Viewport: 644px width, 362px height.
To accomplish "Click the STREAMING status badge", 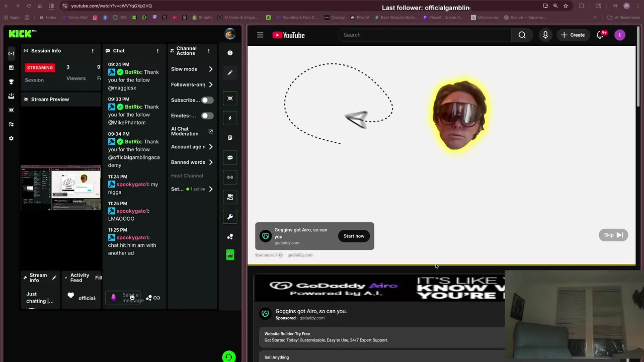I will point(40,67).
